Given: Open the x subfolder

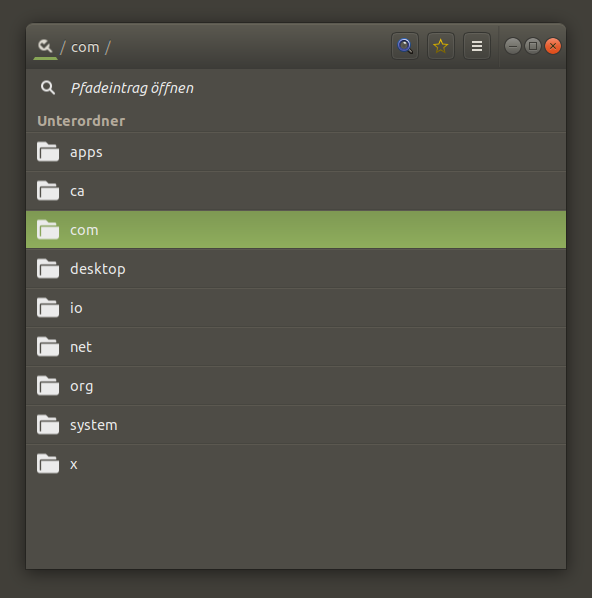Looking at the screenshot, I should (x=296, y=464).
